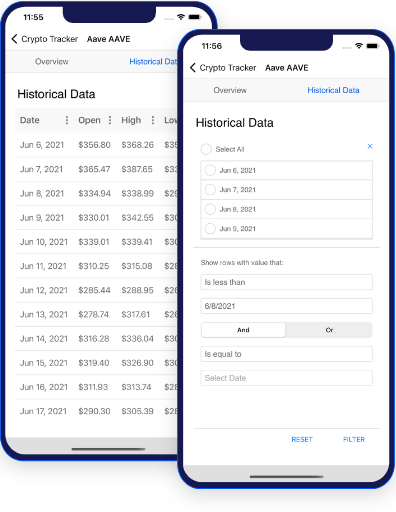Viewport: 396px width, 512px height.
Task: Tap the RESET button
Action: pos(302,439)
